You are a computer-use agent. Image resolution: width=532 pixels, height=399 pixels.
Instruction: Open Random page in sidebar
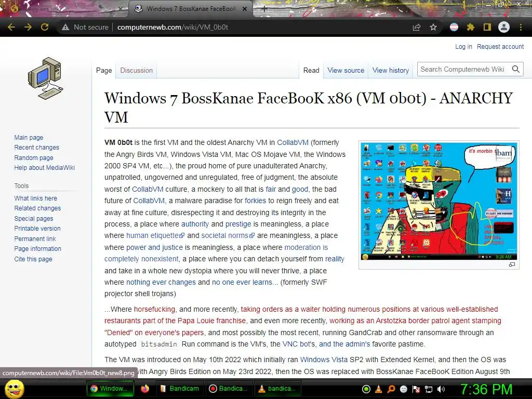coord(34,157)
